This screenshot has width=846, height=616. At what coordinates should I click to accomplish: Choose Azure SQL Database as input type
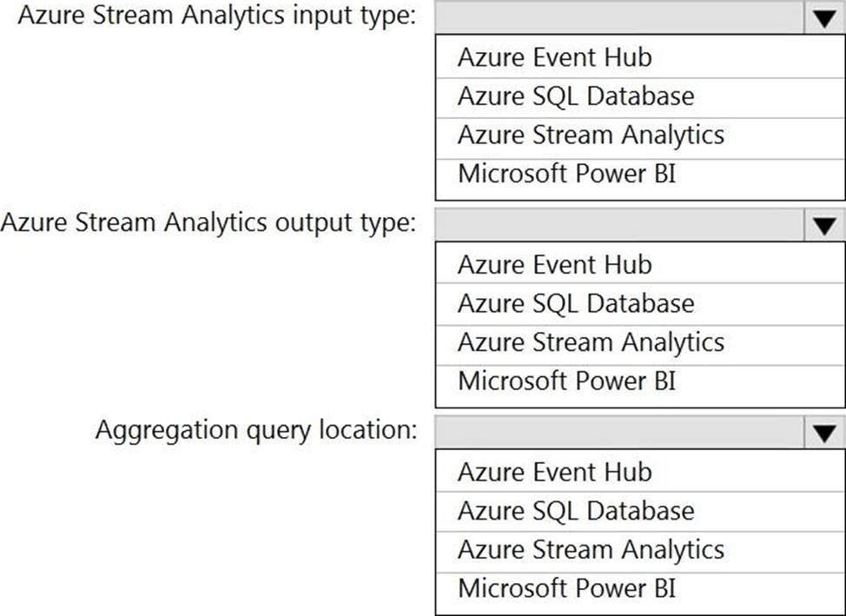(x=576, y=96)
